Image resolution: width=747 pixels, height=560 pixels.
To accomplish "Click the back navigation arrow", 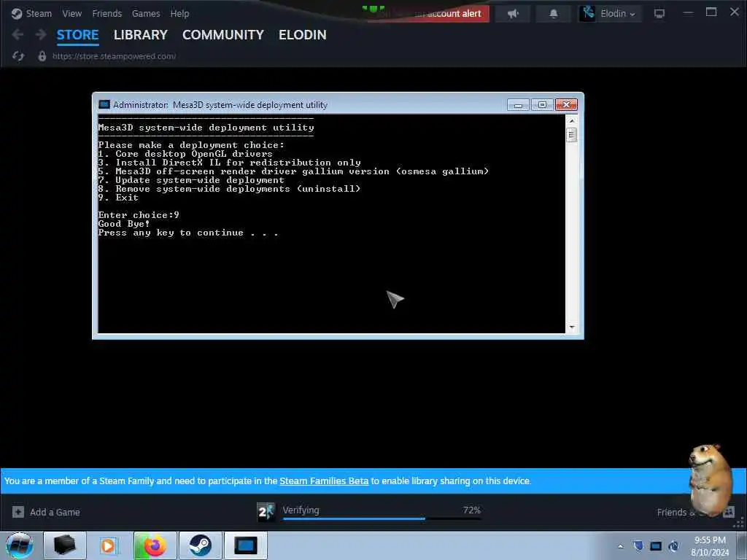I will (18, 34).
